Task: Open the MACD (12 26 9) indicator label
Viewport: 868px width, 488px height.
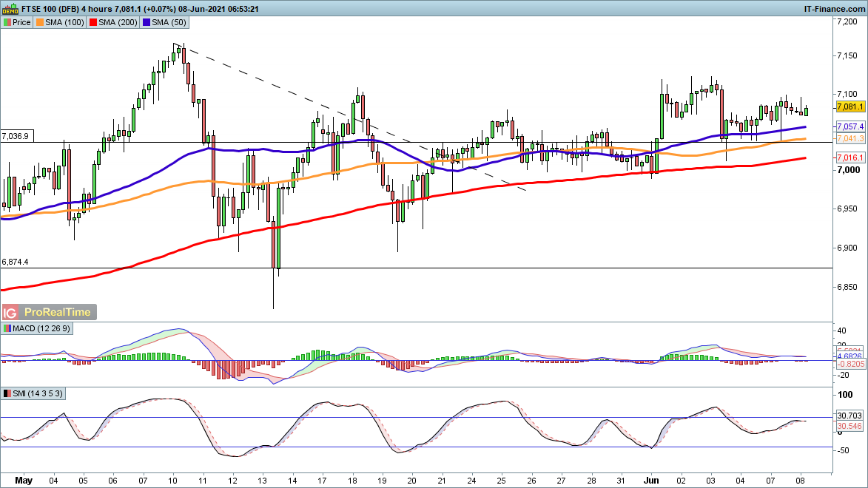Action: (x=38, y=328)
